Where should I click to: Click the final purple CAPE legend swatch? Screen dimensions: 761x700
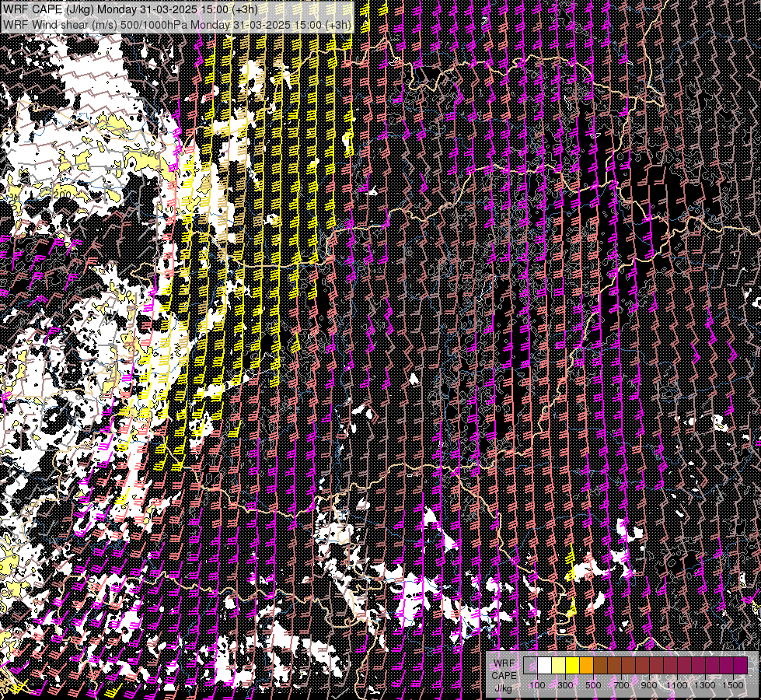741,666
